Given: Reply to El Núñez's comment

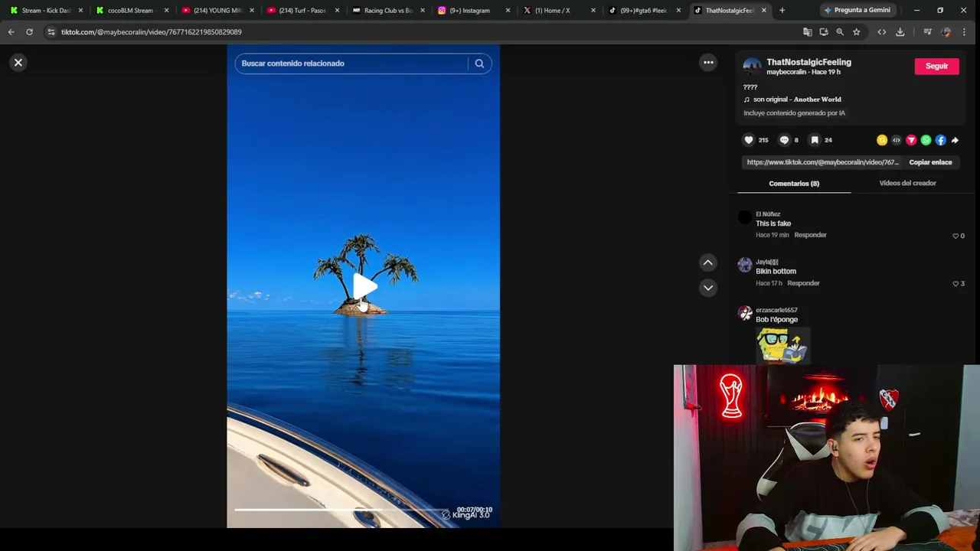Looking at the screenshot, I should click(x=810, y=235).
